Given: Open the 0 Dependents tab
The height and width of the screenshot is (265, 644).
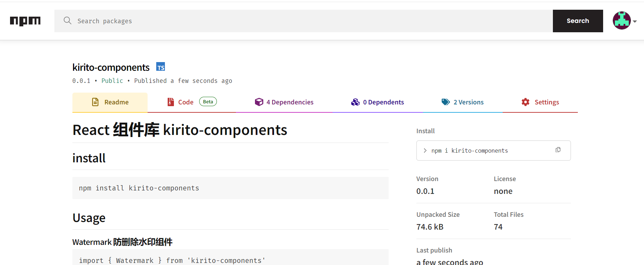Looking at the screenshot, I should (383, 102).
